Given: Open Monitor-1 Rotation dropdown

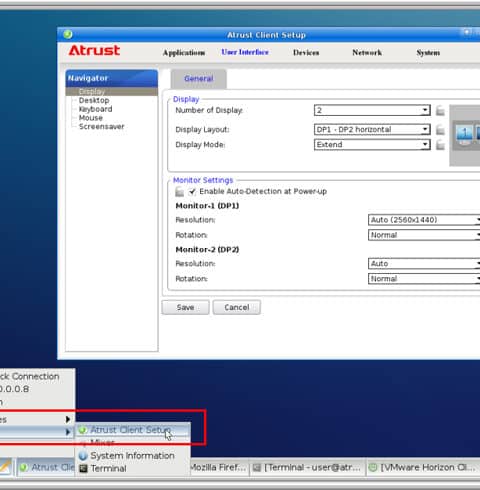Looking at the screenshot, I should coord(424,235).
